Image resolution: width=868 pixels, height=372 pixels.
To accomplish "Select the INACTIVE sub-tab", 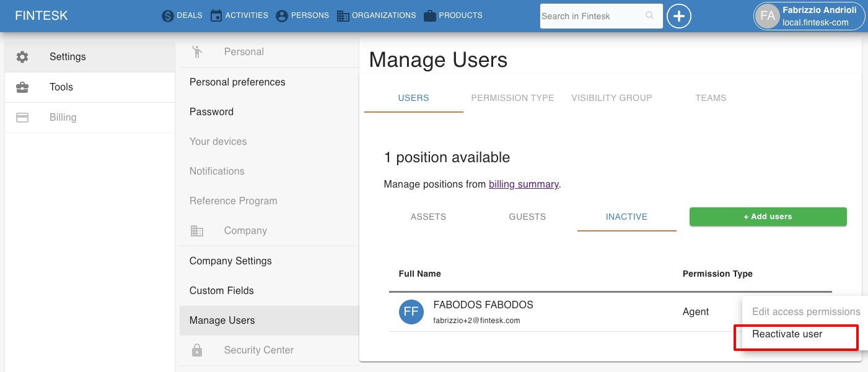I will (627, 217).
